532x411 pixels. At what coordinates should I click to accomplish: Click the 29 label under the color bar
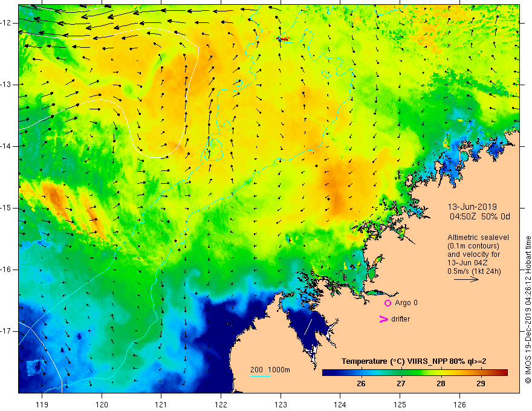[481, 384]
